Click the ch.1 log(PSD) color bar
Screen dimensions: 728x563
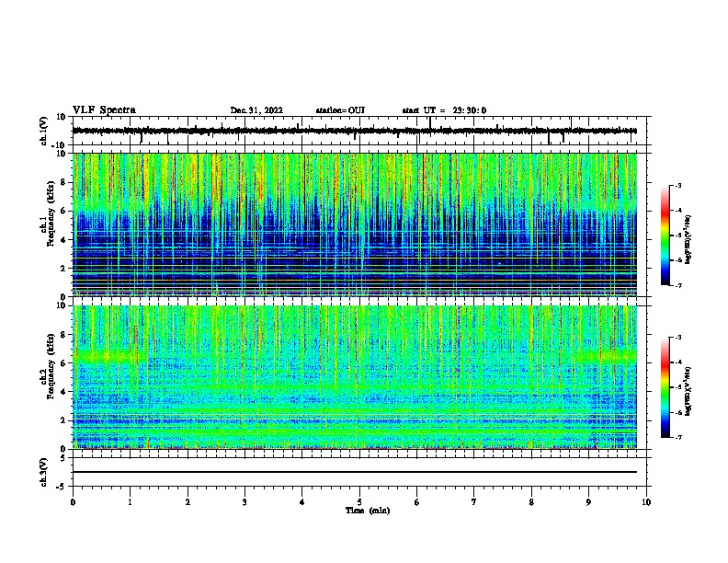(665, 236)
